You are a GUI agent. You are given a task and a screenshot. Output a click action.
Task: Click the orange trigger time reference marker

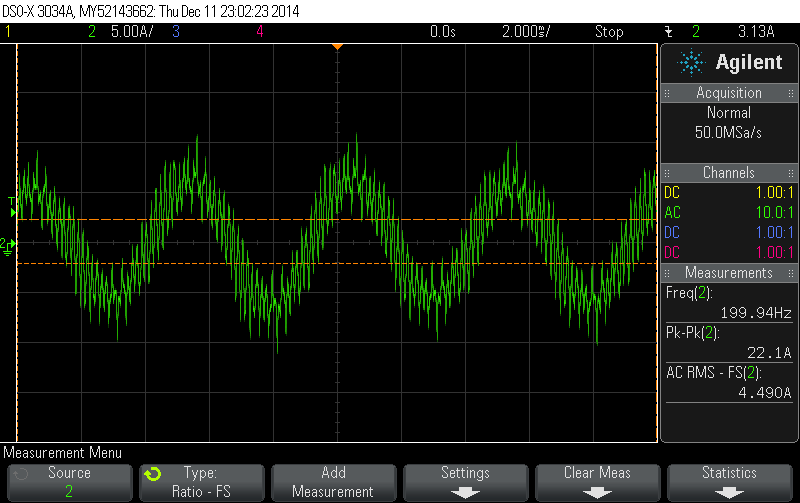[x=338, y=46]
